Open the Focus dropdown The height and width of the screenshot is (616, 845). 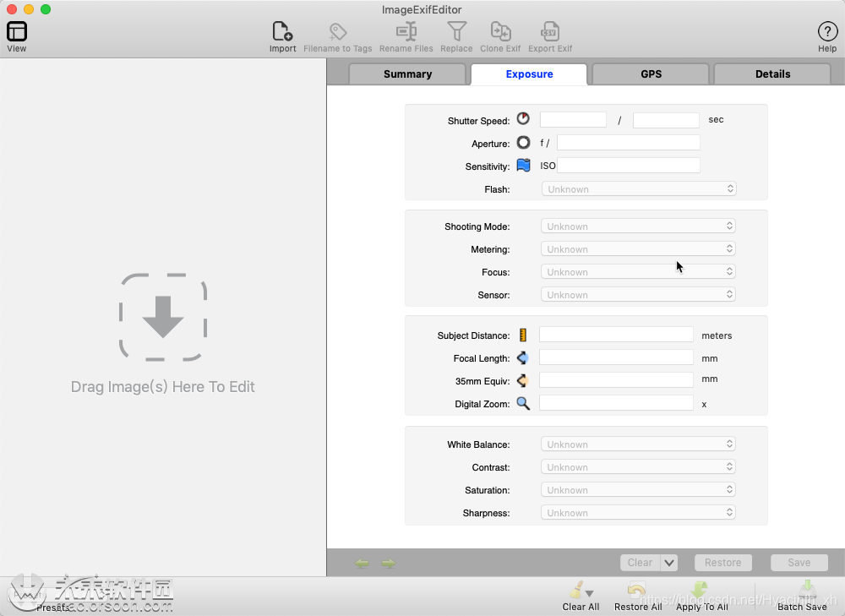(x=638, y=271)
